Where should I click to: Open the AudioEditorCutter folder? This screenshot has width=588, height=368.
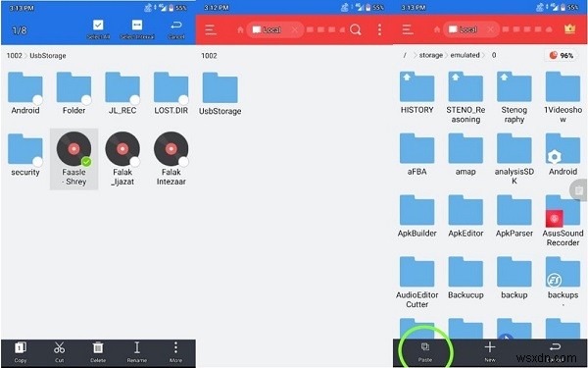[417, 283]
